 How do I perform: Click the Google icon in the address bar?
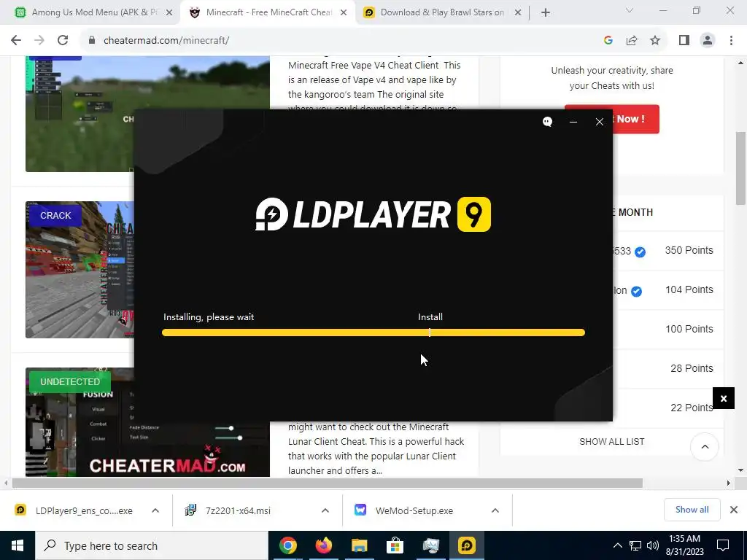[608, 41]
